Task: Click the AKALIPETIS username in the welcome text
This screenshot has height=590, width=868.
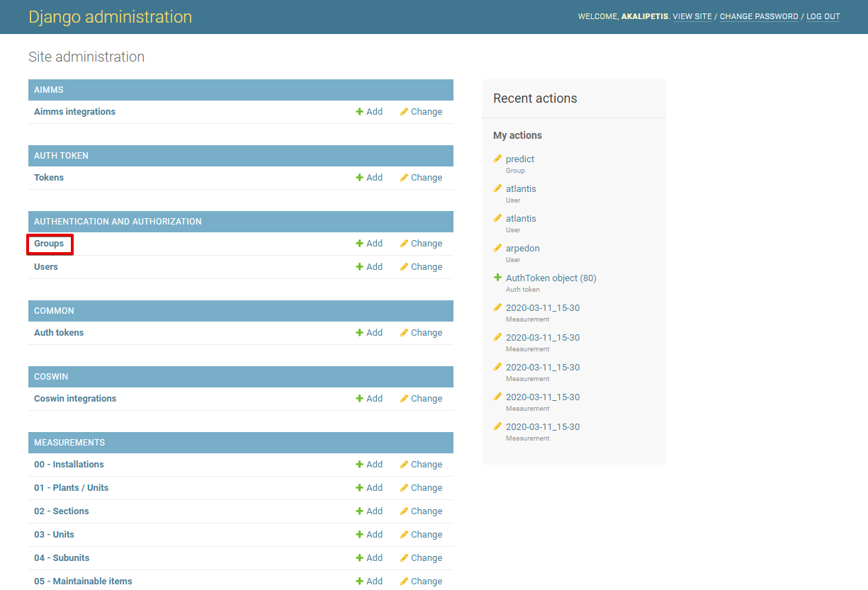Action: [x=645, y=16]
